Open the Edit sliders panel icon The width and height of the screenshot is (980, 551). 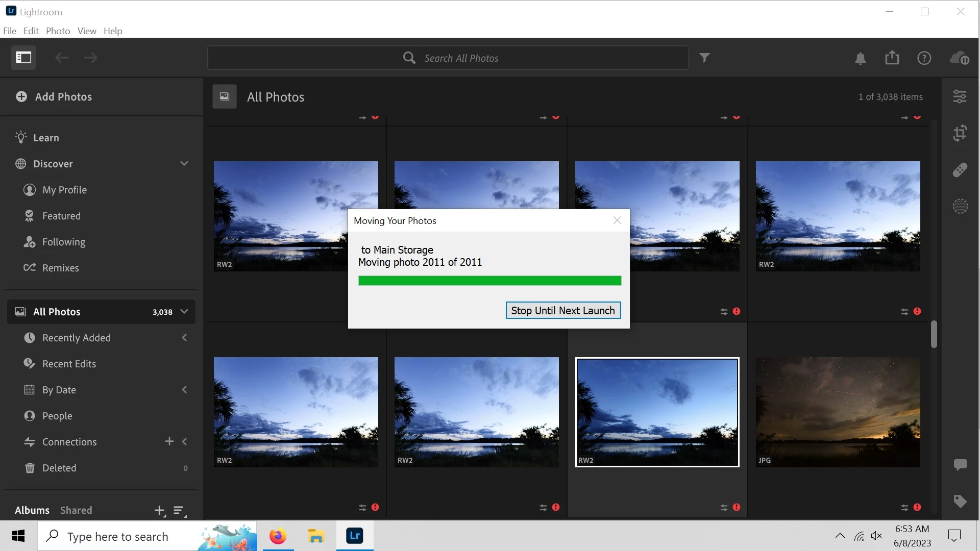[x=960, y=96]
